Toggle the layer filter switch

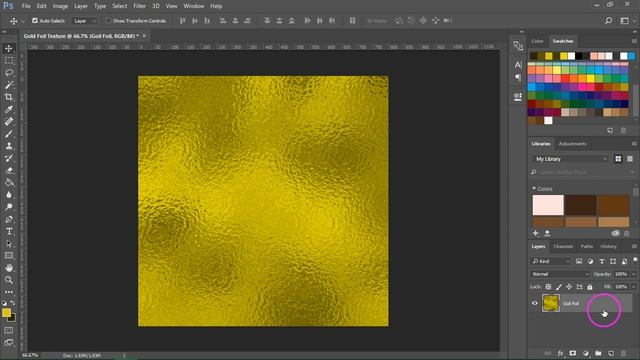click(635, 260)
